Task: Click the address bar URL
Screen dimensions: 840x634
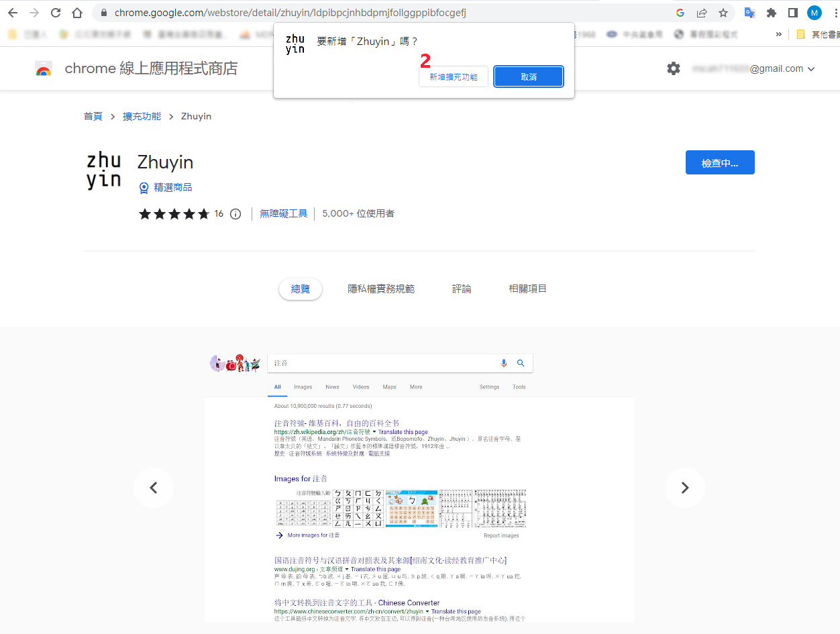Action: pos(291,13)
